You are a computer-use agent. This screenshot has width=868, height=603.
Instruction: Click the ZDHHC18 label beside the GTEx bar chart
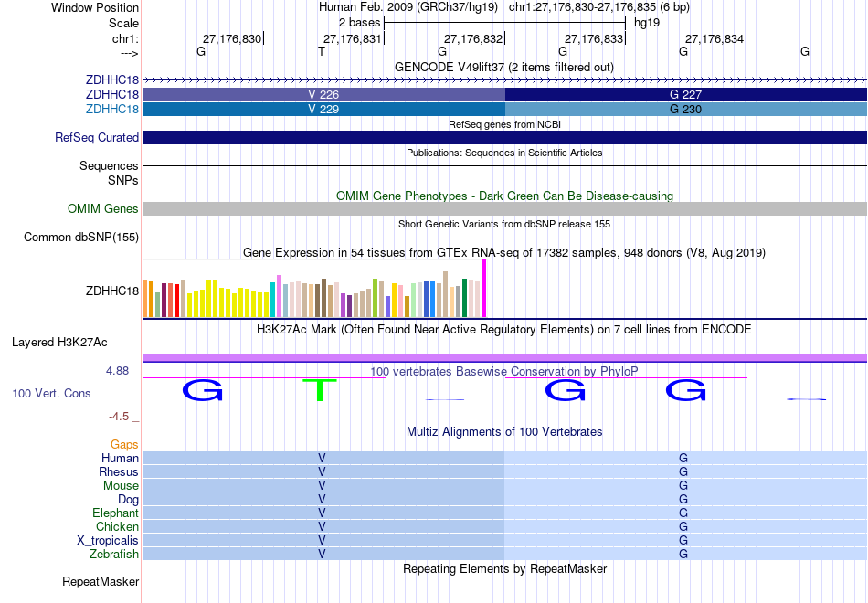click(111, 291)
